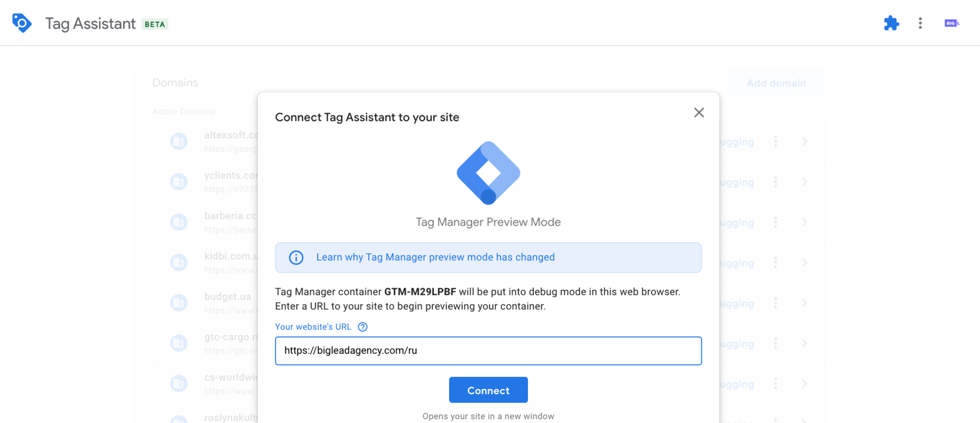Click the barberia domain icon
The height and width of the screenshot is (423, 980).
click(x=178, y=222)
